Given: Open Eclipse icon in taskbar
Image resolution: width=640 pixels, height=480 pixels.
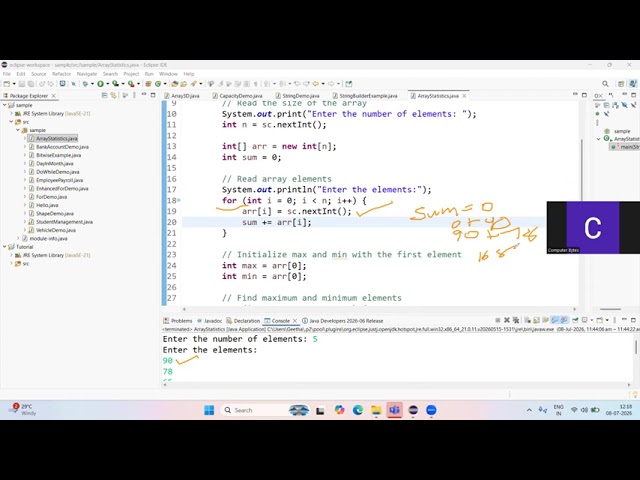Looking at the screenshot, I should (413, 410).
